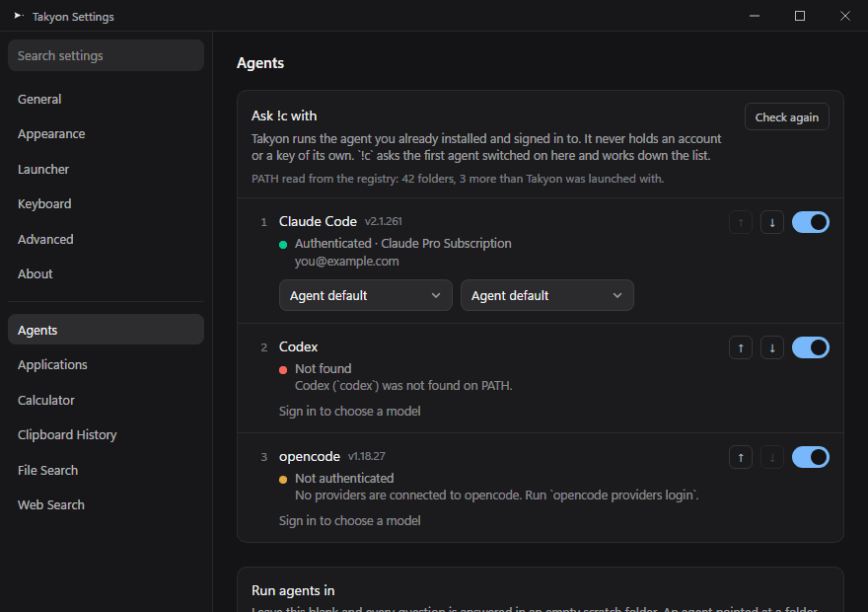Click the Claude Code agent name

[318, 221]
